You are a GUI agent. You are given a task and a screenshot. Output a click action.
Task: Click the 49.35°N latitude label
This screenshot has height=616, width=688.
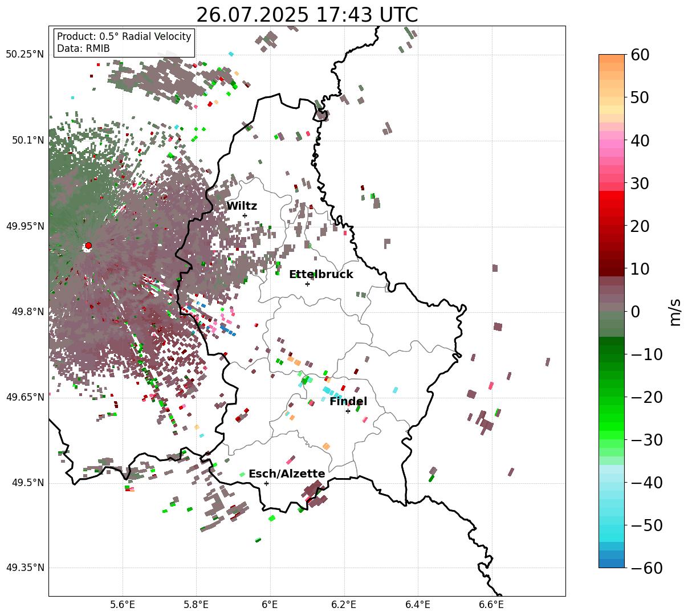[25, 568]
